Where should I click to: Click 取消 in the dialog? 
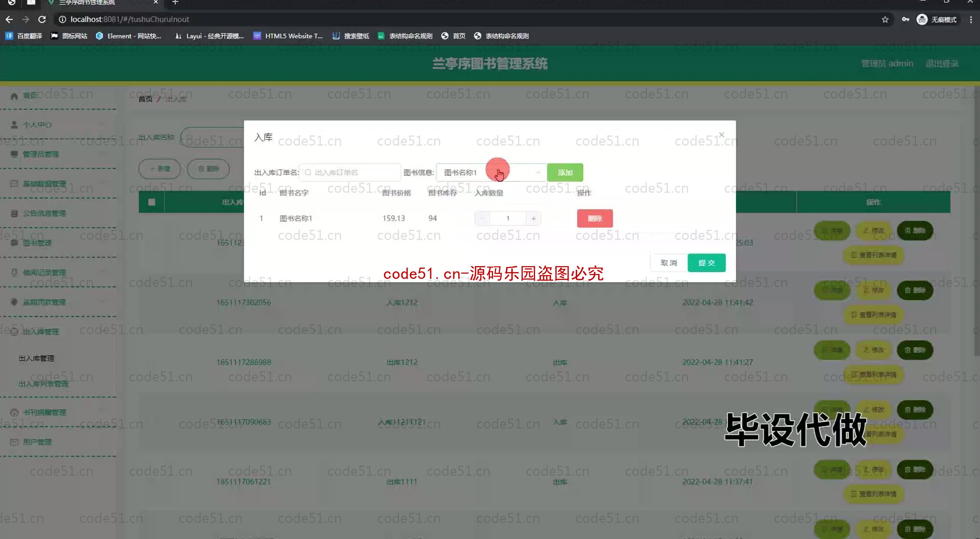(x=669, y=263)
